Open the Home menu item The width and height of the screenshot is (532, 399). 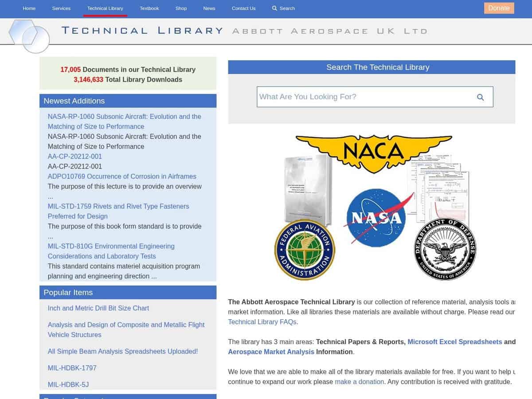pos(29,8)
